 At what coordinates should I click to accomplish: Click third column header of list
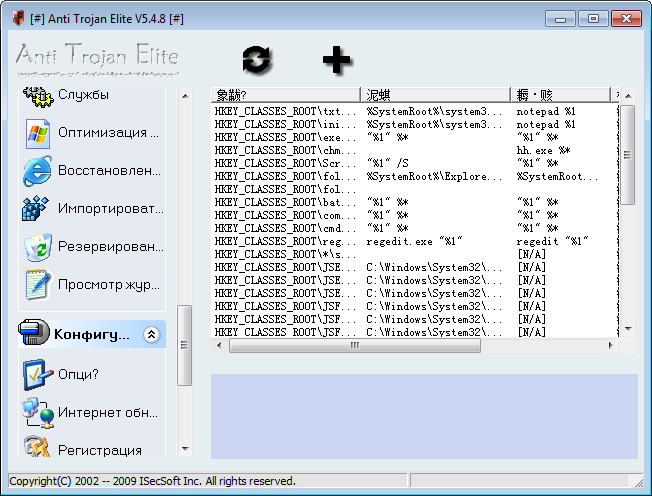click(561, 95)
